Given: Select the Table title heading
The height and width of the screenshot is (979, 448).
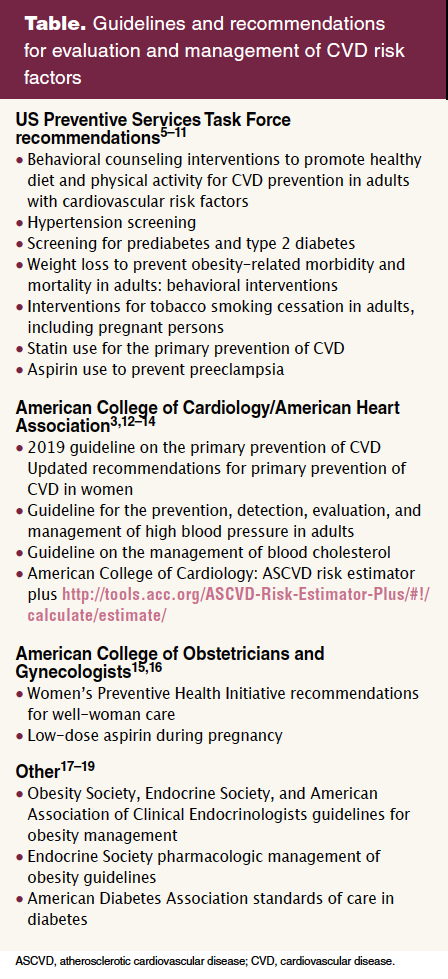Looking at the screenshot, I should click(x=214, y=50).
